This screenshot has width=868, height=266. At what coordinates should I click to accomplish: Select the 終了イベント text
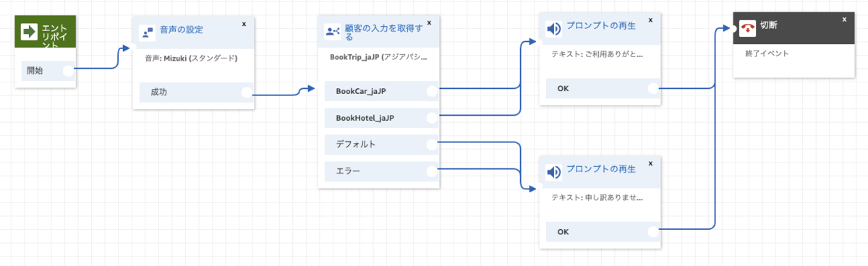click(x=767, y=53)
